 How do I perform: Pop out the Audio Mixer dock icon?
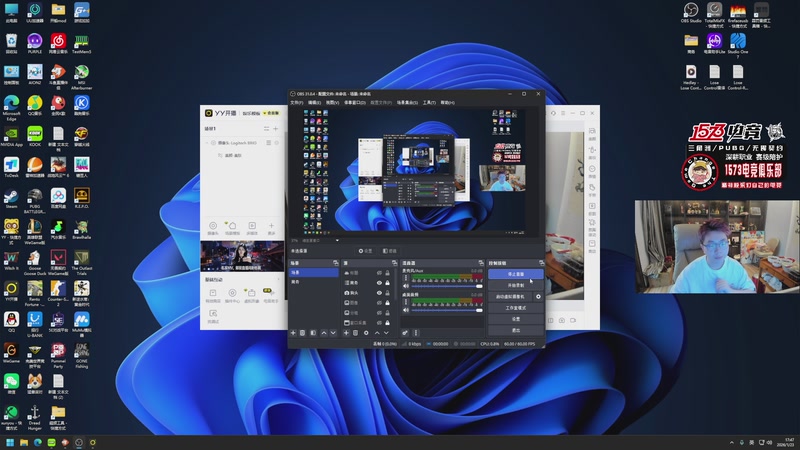tap(481, 263)
